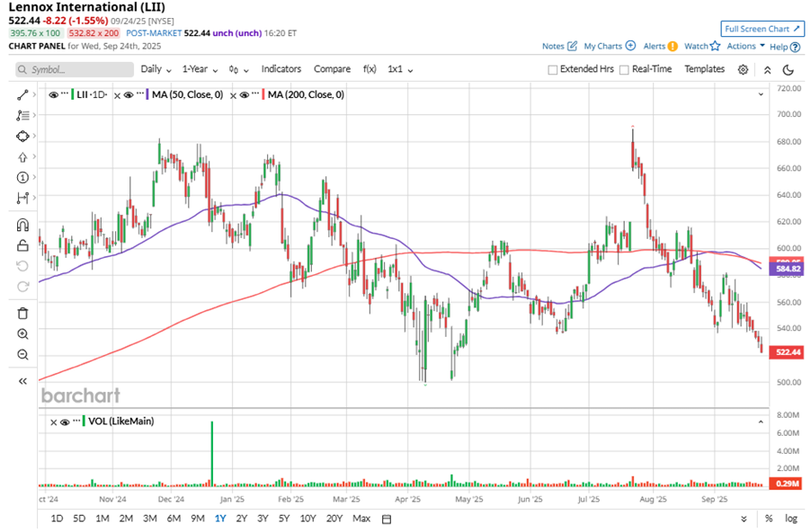Select the trend line drawing tool
This screenshot has width=811, height=532.
22,95
